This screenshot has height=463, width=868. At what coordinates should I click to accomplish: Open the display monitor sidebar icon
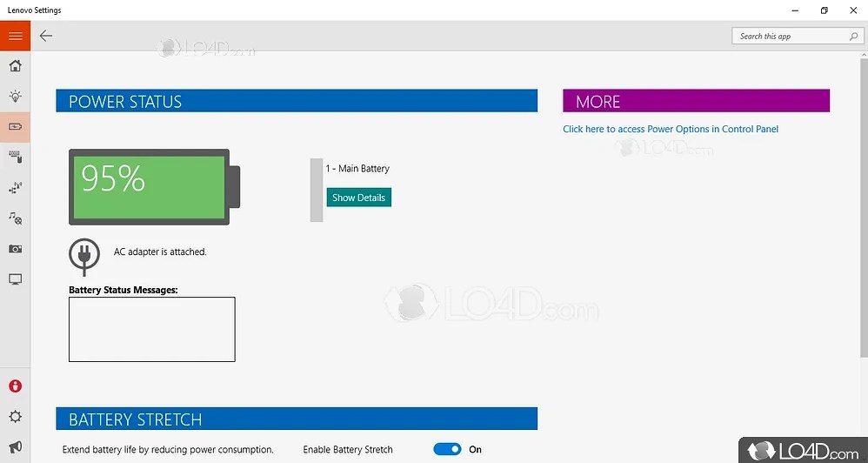pos(15,279)
